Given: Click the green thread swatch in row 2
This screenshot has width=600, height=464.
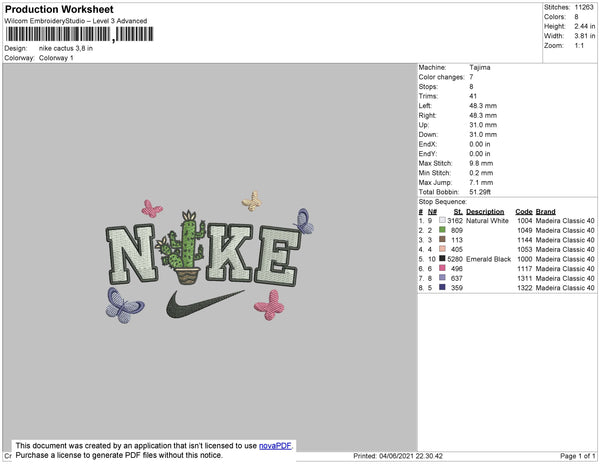Looking at the screenshot, I should [442, 230].
